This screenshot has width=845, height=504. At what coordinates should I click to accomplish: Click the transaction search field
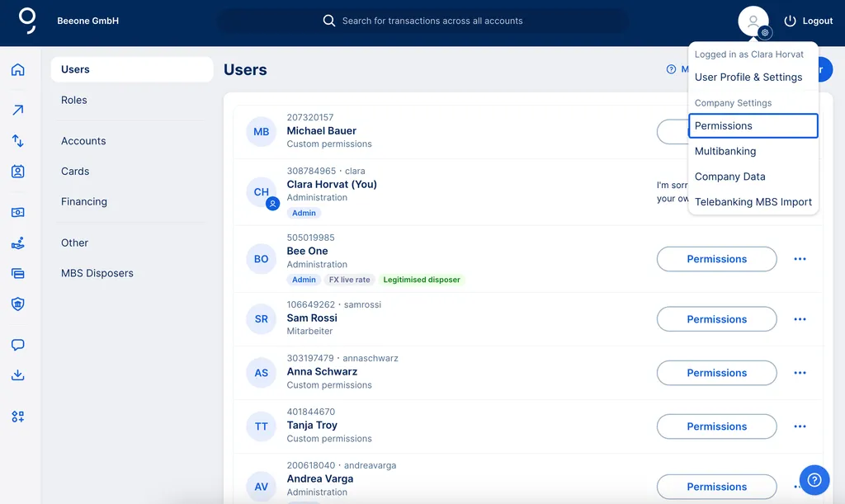tap(432, 21)
